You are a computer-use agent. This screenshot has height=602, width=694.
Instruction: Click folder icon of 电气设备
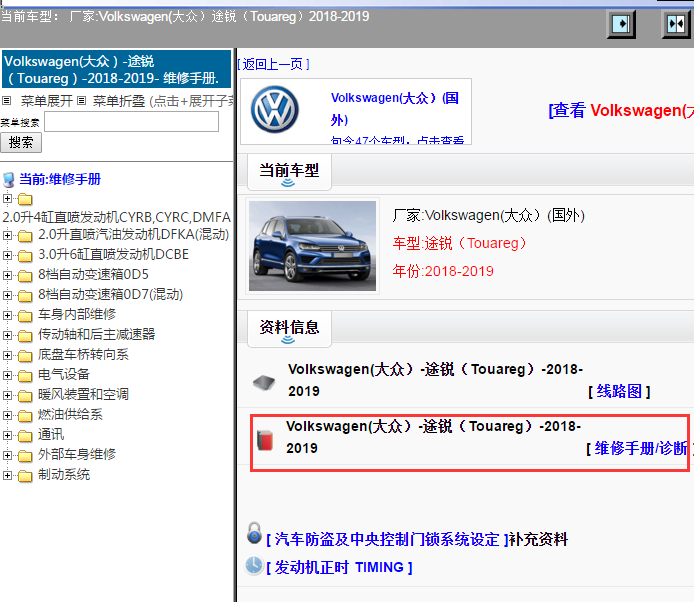point(25,376)
